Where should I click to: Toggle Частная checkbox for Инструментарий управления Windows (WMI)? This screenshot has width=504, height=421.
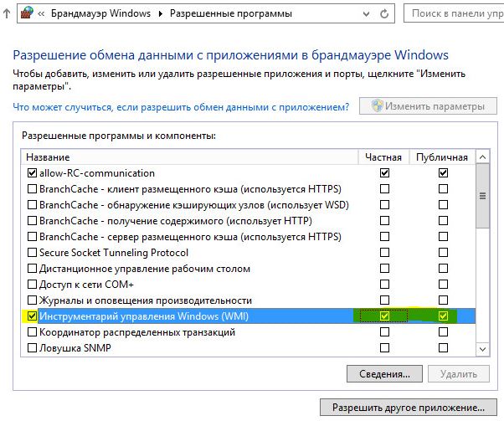pos(384,316)
